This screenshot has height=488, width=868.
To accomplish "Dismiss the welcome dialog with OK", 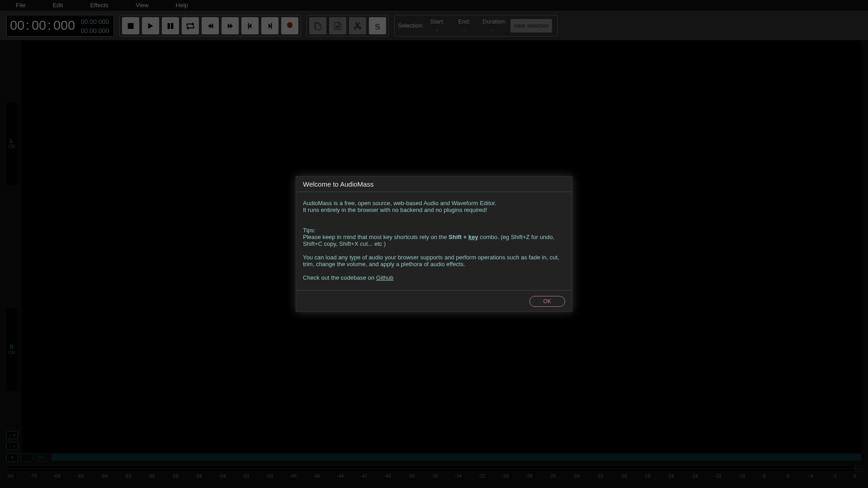I will tap(547, 301).
